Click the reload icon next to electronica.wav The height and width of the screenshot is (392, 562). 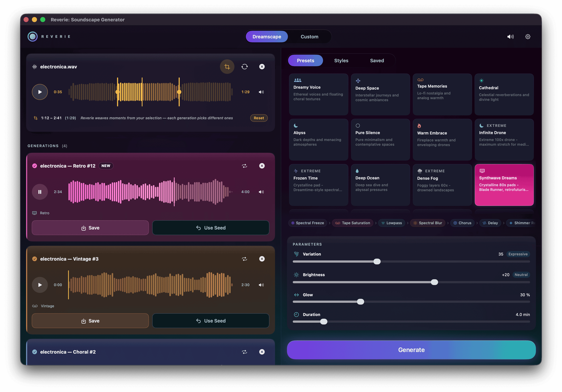click(x=244, y=67)
